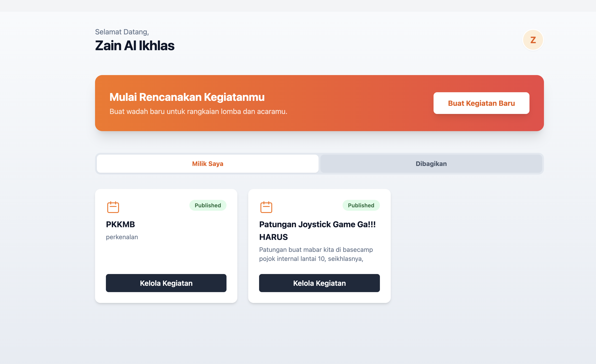Click Buat Kegiatan Baru button
Image resolution: width=596 pixels, height=364 pixels.
click(x=481, y=103)
